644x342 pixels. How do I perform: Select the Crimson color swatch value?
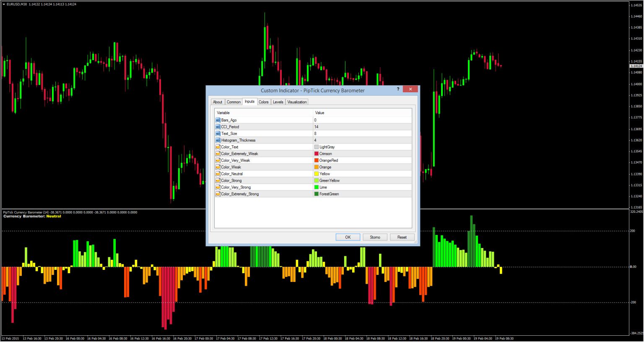tap(317, 154)
